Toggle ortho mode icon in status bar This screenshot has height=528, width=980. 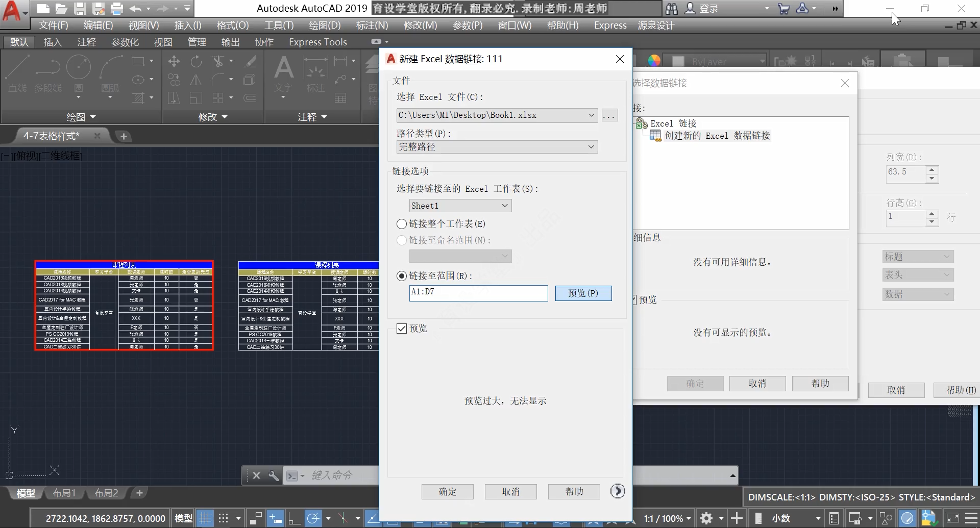[294, 518]
